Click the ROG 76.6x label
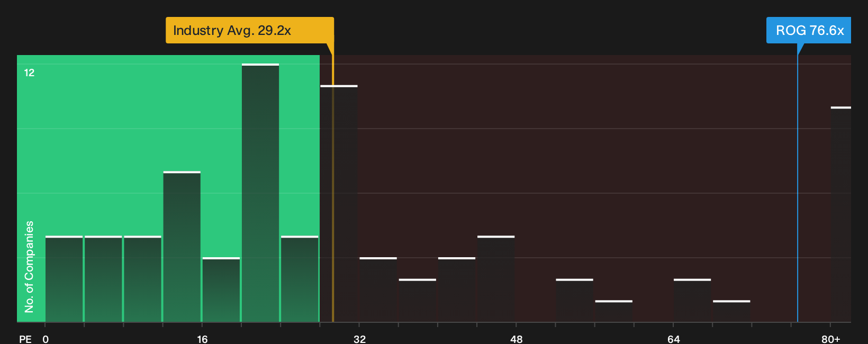The image size is (868, 344). [809, 30]
